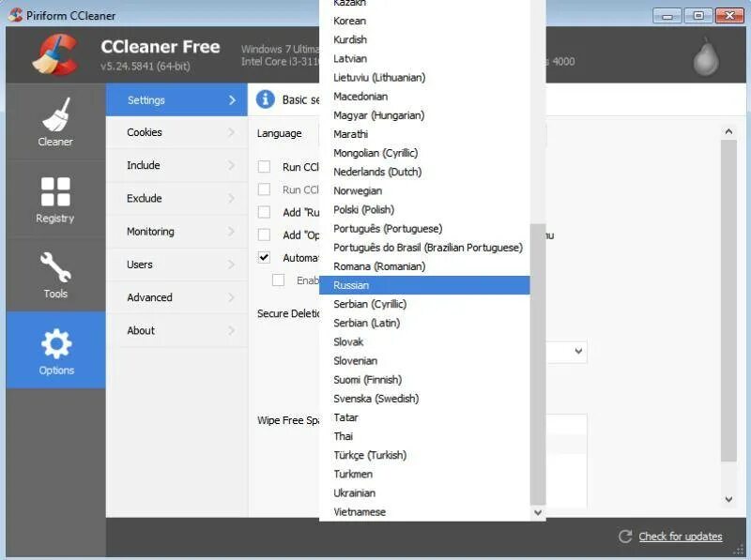Open the Advanced options tab

(x=176, y=297)
